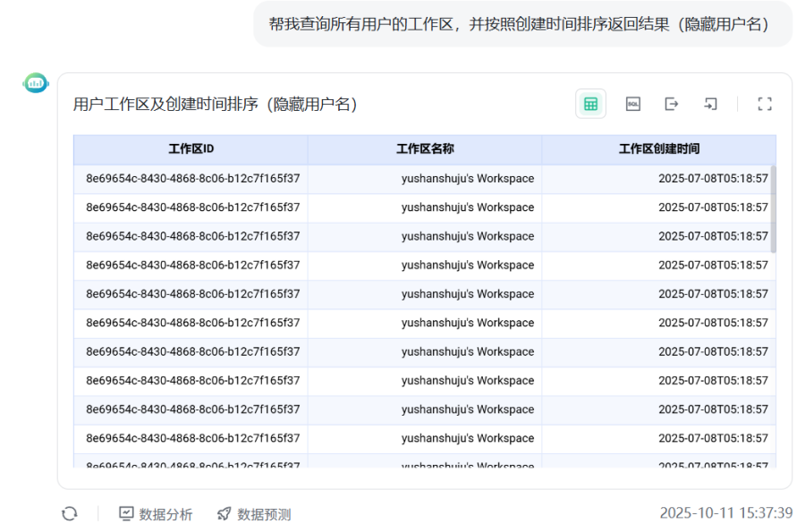Click second row workspace name cell
This screenshot has width=805, height=532.
[x=467, y=207]
